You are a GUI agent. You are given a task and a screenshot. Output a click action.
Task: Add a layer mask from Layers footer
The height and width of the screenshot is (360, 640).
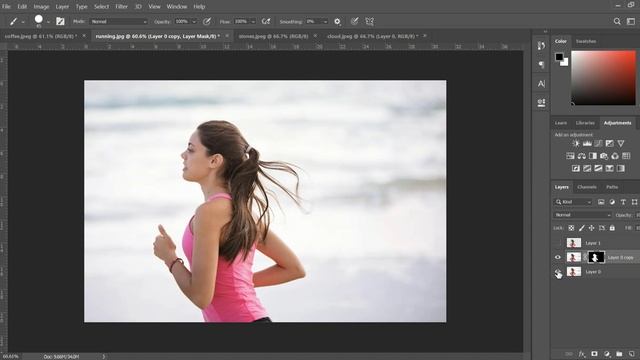(594, 353)
